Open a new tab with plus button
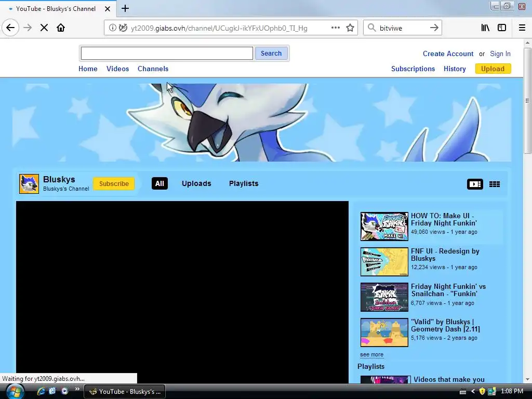The image size is (532, 399). [125, 8]
